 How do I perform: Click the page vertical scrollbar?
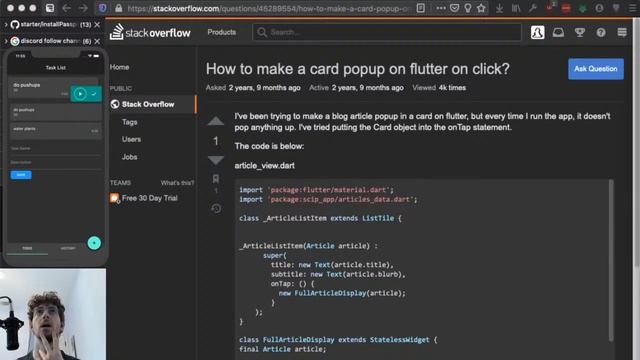(x=637, y=143)
